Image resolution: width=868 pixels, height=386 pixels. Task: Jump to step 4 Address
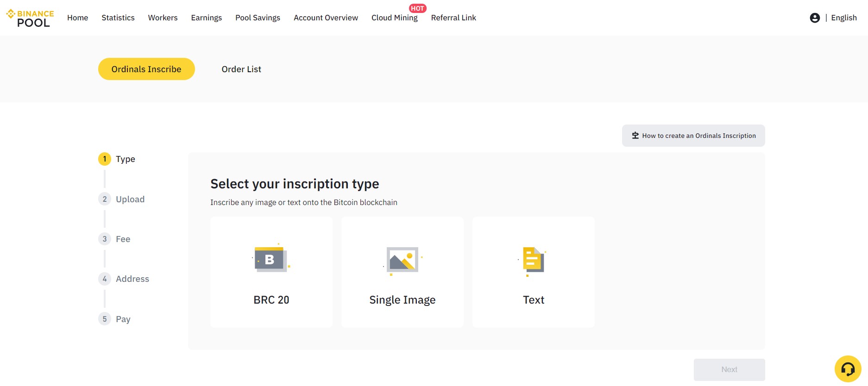124,279
